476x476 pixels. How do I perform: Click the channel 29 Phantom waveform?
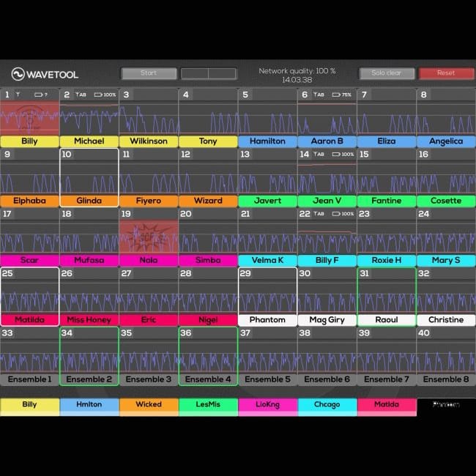268,297
